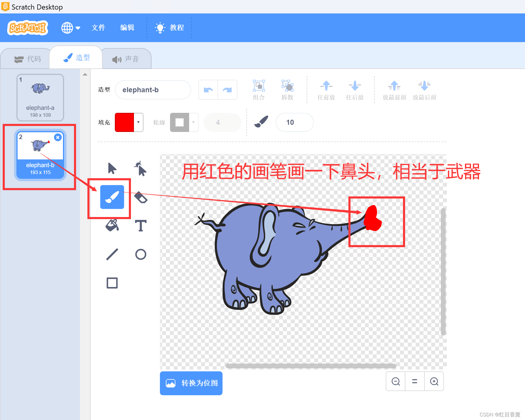This screenshot has height=420, width=525.
Task: Click the brush size field showing 10
Action: [x=295, y=122]
